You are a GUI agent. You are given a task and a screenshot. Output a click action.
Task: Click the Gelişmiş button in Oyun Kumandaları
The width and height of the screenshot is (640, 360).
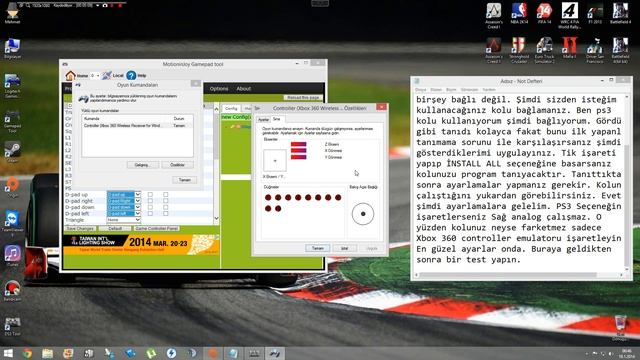click(142, 165)
